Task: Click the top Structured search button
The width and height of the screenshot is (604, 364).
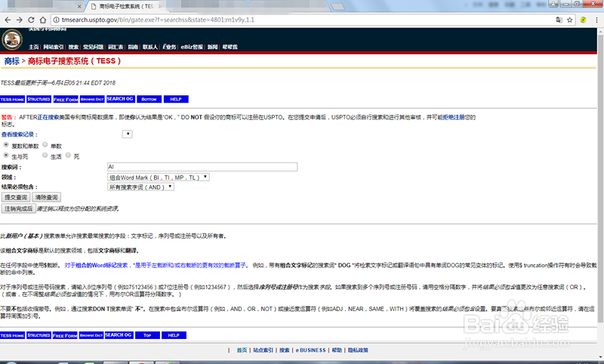Action: [x=39, y=100]
